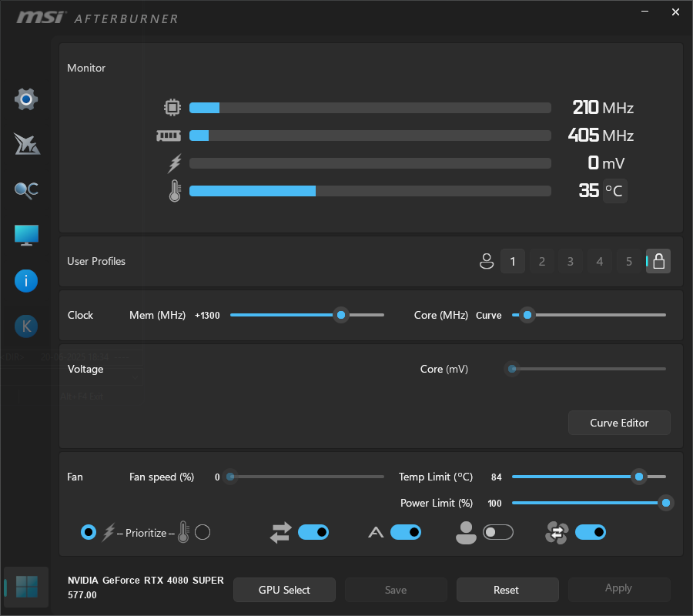Click the user profile person icon
Viewport: 693px width, 616px height.
pos(487,261)
